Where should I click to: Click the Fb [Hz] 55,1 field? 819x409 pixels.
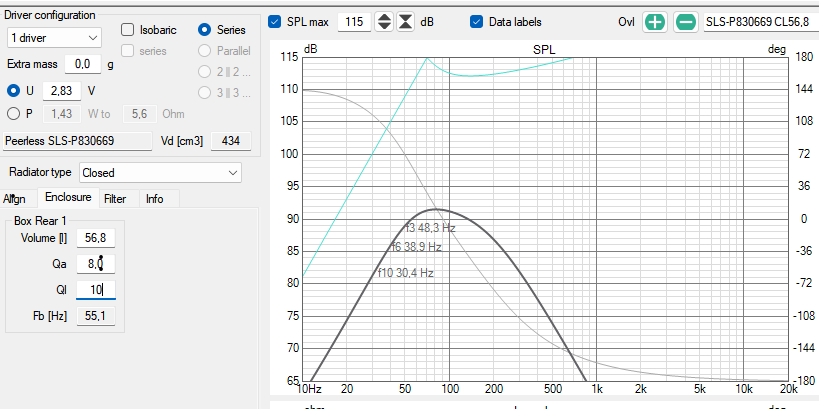[96, 316]
